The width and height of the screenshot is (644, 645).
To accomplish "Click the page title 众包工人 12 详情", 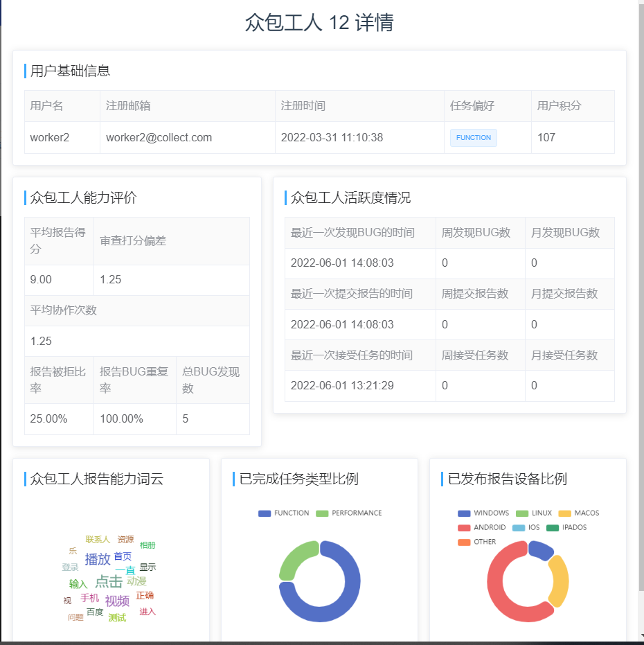I will pos(319,22).
